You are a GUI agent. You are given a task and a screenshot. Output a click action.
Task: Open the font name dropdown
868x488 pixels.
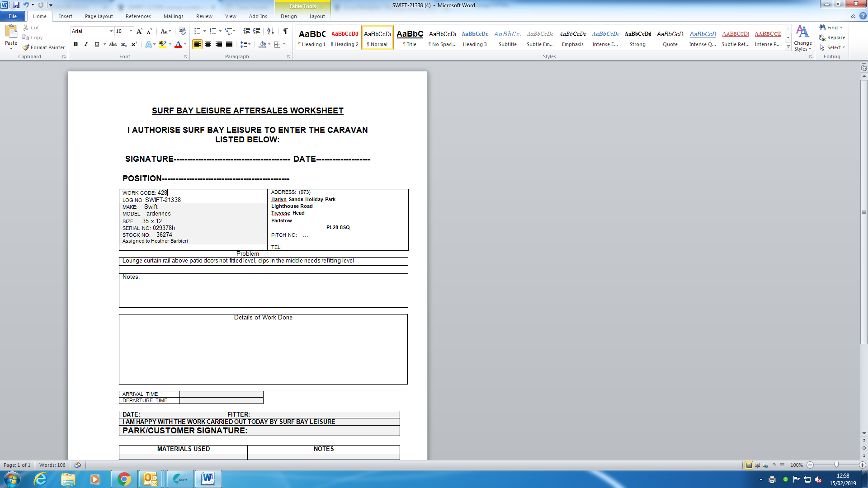point(111,31)
